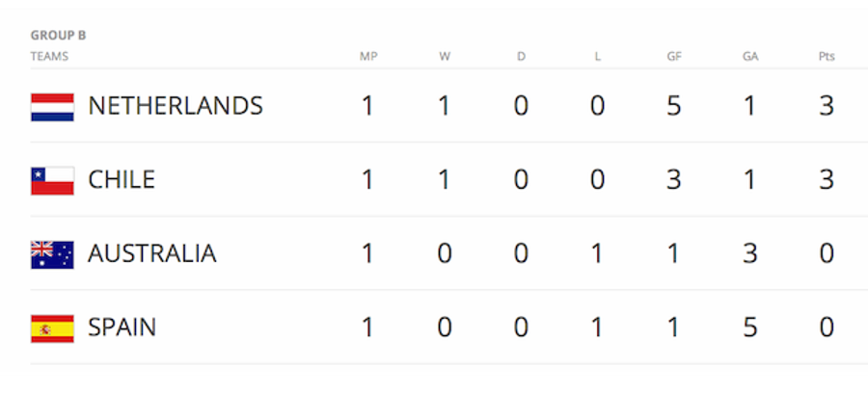This screenshot has width=868, height=393.
Task: Click the GA column header
Action: coord(750,57)
